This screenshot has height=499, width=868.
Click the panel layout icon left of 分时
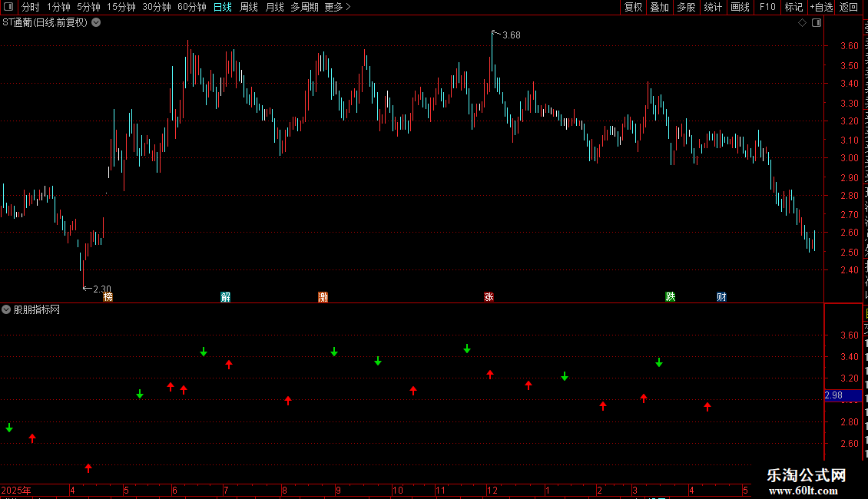pos(8,7)
